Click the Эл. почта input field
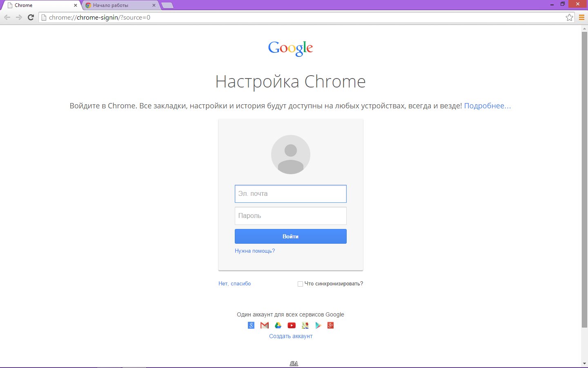 click(290, 193)
